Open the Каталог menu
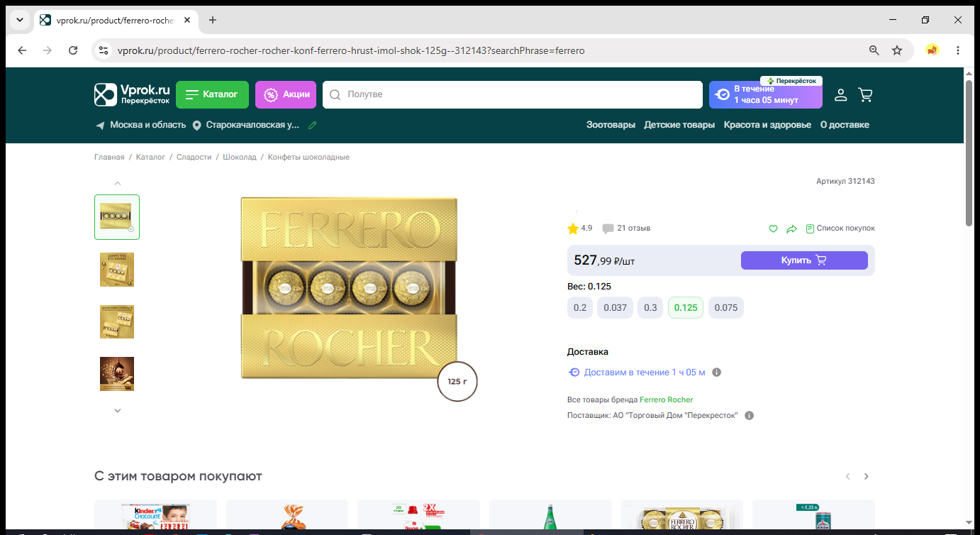This screenshot has width=980, height=535. (212, 94)
